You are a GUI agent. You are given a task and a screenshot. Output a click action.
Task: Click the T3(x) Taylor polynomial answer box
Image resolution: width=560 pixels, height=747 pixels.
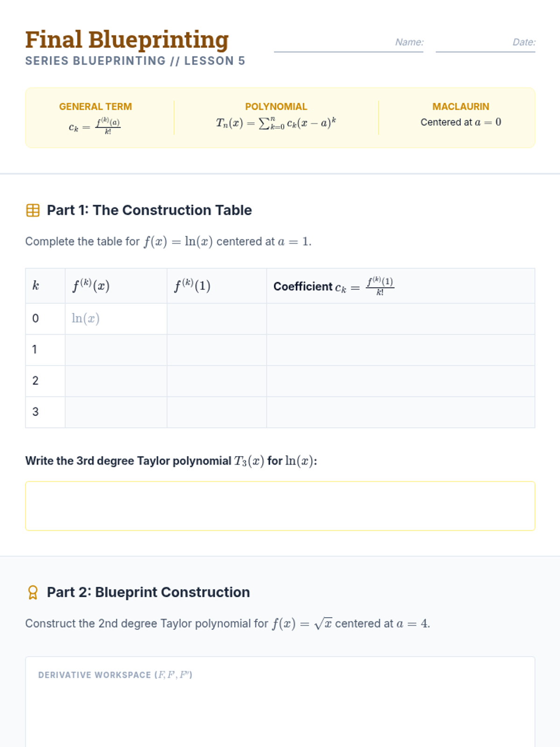280,506
